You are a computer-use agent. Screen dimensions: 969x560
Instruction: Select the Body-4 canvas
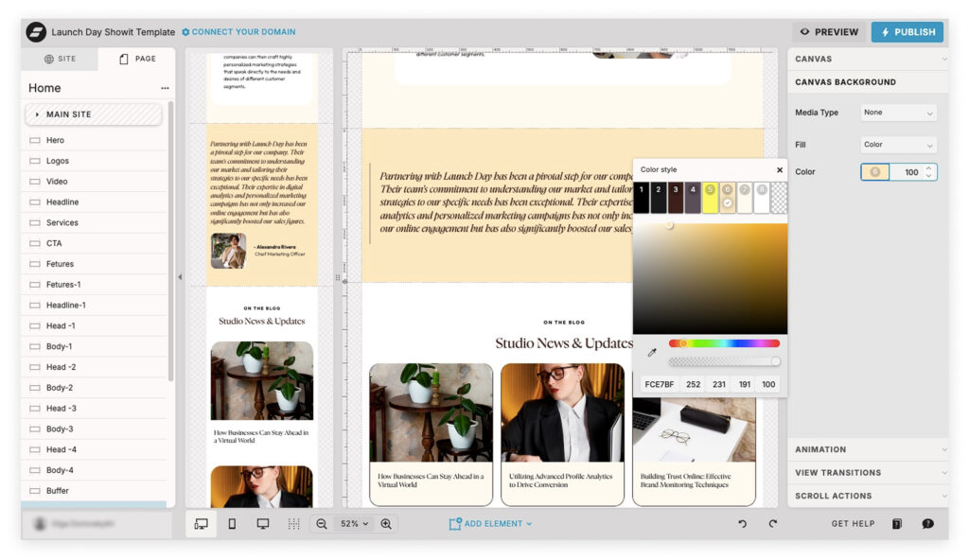point(96,470)
